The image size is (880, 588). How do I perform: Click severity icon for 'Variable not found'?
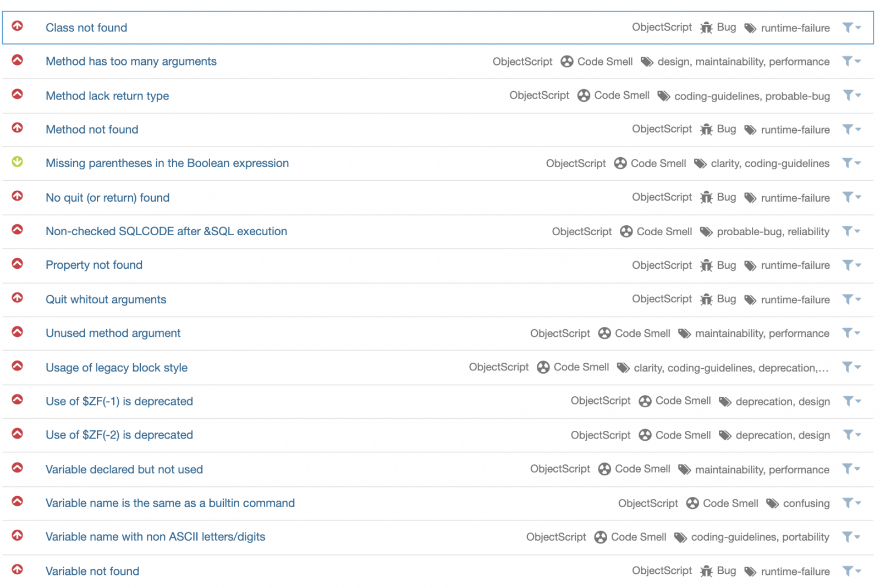coord(18,569)
